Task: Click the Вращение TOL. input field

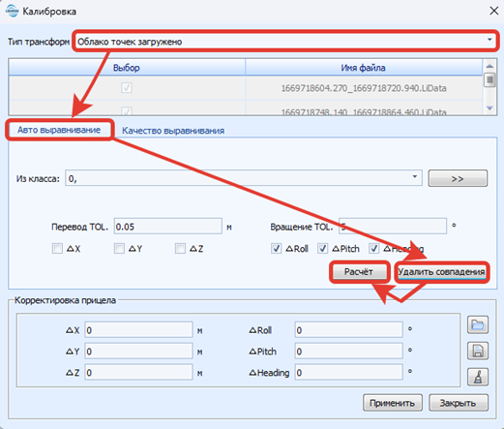Action: pyautogui.click(x=393, y=227)
